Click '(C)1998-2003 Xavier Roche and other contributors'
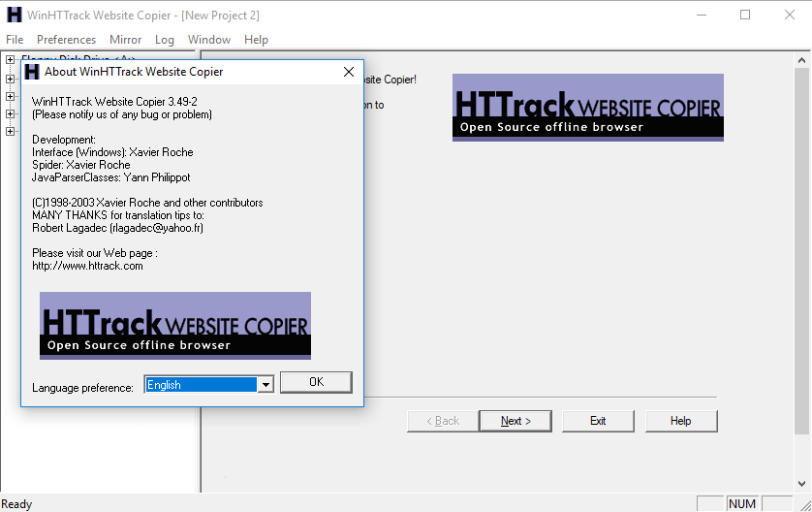Screen dimensions: 812x512 coord(147,203)
